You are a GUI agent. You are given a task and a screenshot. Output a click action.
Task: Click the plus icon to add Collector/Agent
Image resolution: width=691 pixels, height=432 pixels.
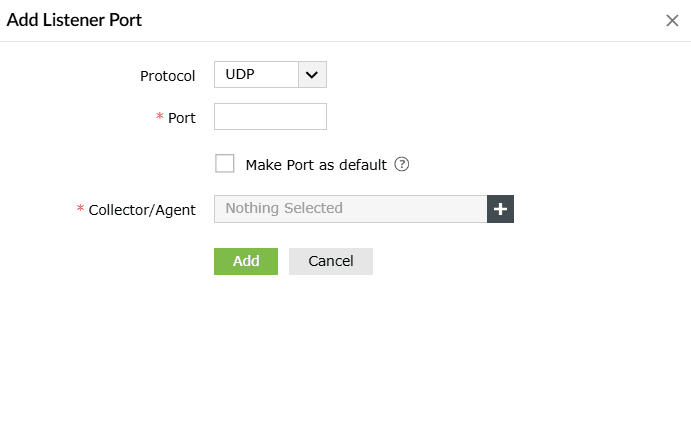pos(500,209)
